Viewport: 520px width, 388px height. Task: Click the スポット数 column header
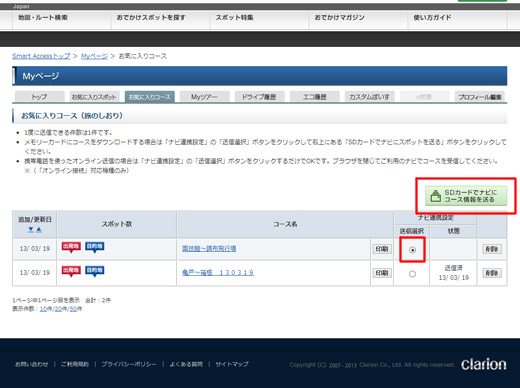tap(117, 224)
